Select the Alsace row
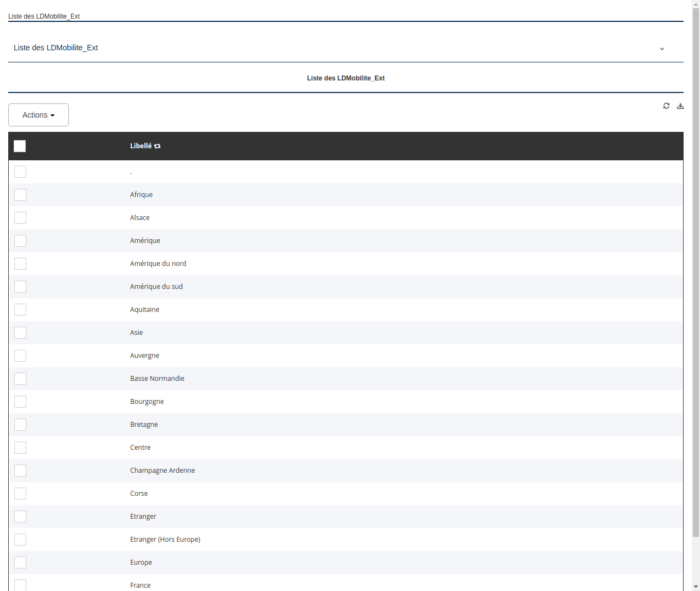The image size is (700, 591). (x=140, y=217)
